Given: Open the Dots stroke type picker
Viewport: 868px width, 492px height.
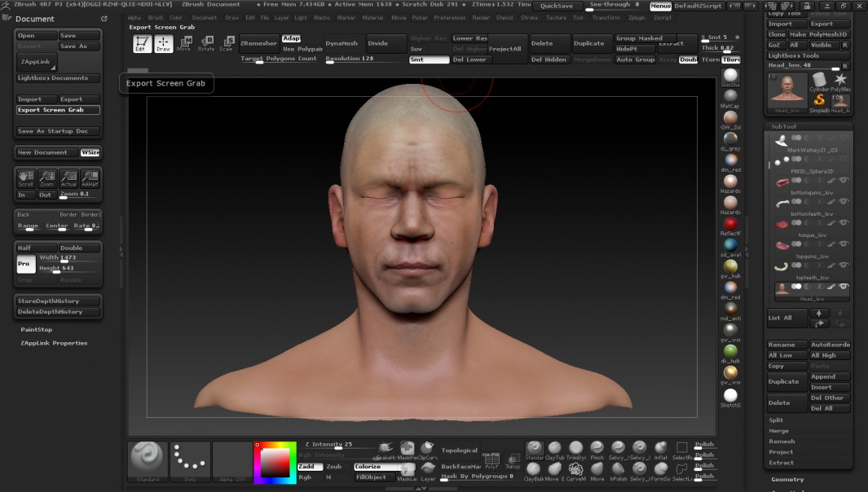Looking at the screenshot, I should 191,462.
